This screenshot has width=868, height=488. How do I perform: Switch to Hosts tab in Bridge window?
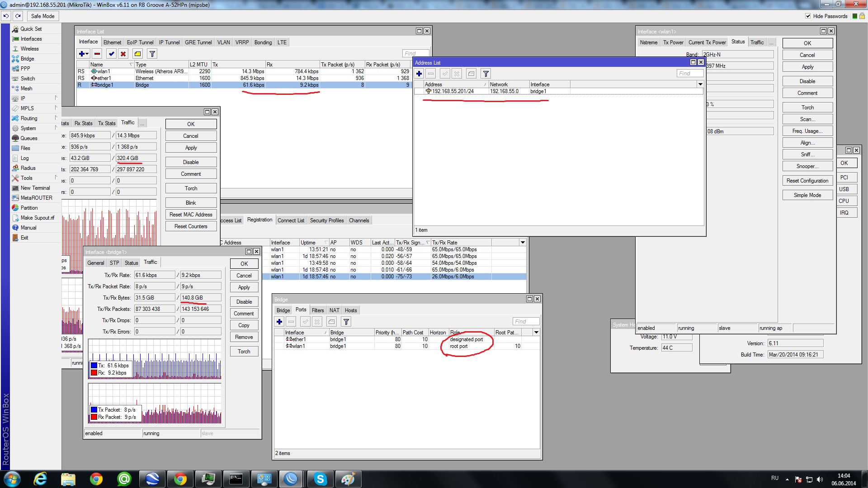tap(351, 310)
